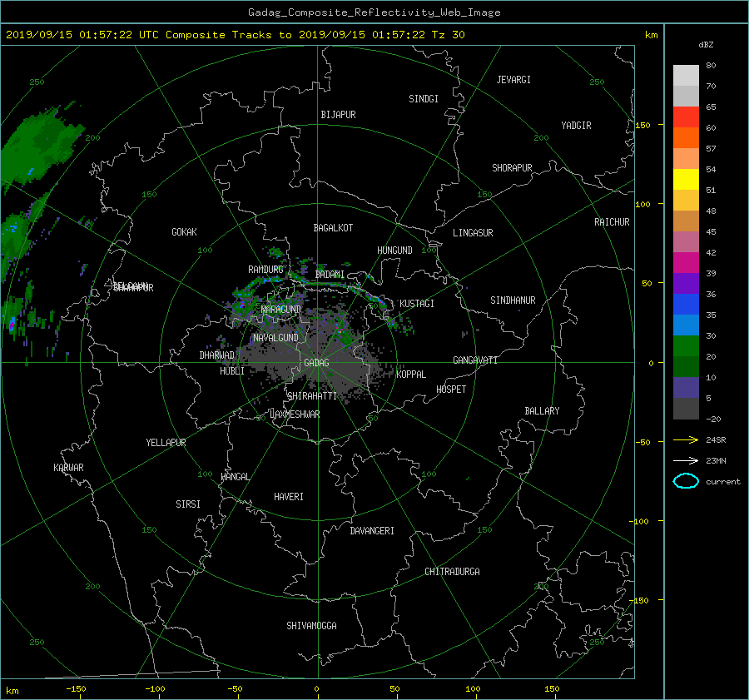Click the SHIRAHATTI city label
The height and width of the screenshot is (700, 749).
point(312,396)
